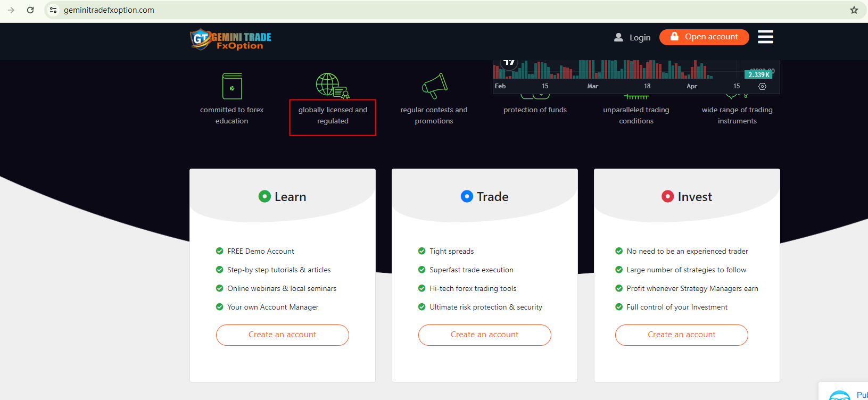Select the green Learn radio dot

pyautogui.click(x=264, y=196)
